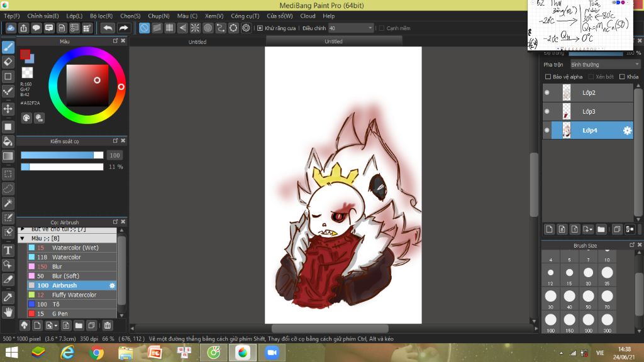
Task: Enable crisscross grid snap
Action: pyautogui.click(x=170, y=28)
